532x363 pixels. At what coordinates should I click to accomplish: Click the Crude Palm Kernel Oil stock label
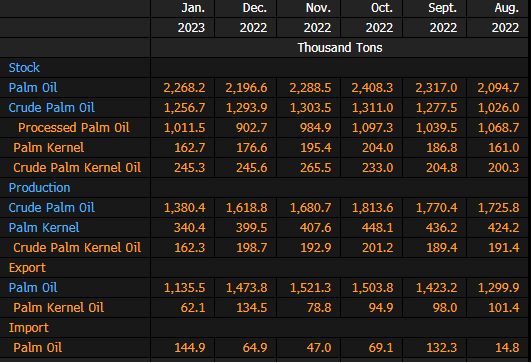click(x=77, y=168)
